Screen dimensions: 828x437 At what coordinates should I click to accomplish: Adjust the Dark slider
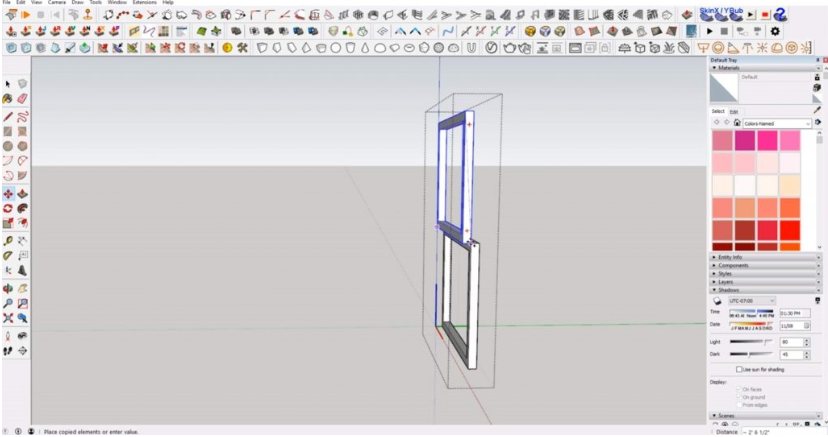pyautogui.click(x=751, y=354)
